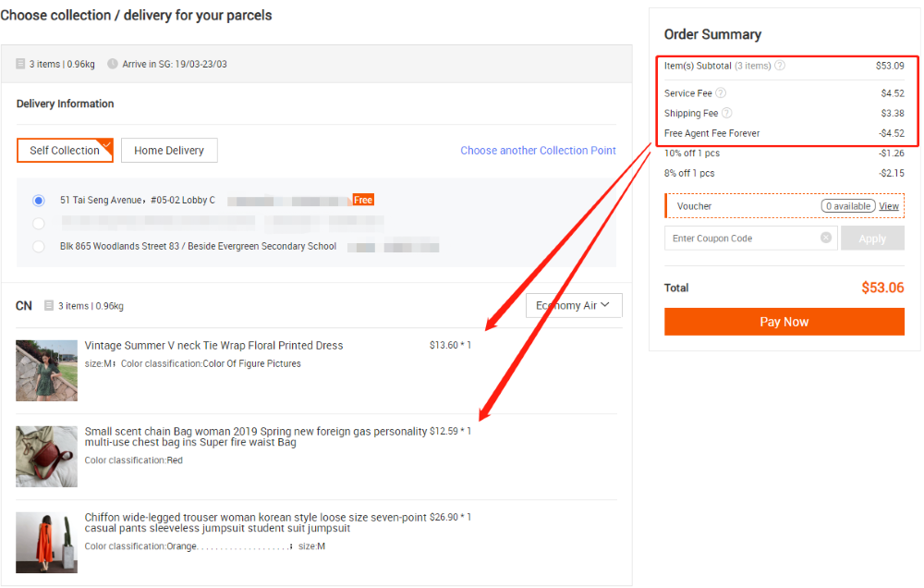Open the floral dress product thumbnail
This screenshot has width=924, height=588.
[x=47, y=370]
